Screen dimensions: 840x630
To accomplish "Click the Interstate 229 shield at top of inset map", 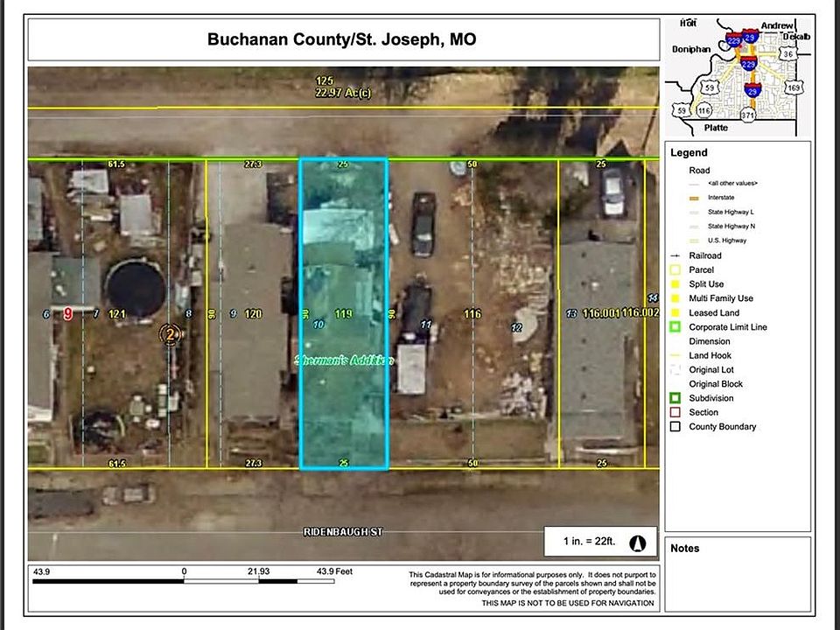I will [x=732, y=39].
